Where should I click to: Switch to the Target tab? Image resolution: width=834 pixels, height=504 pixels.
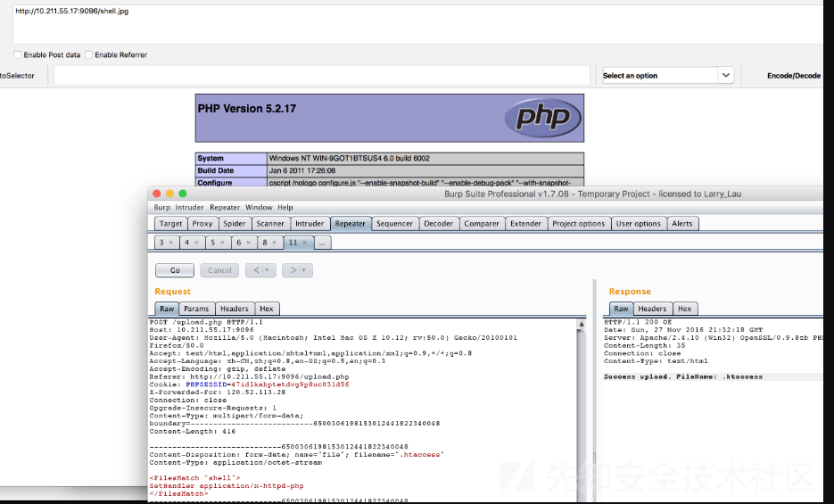pyautogui.click(x=170, y=224)
